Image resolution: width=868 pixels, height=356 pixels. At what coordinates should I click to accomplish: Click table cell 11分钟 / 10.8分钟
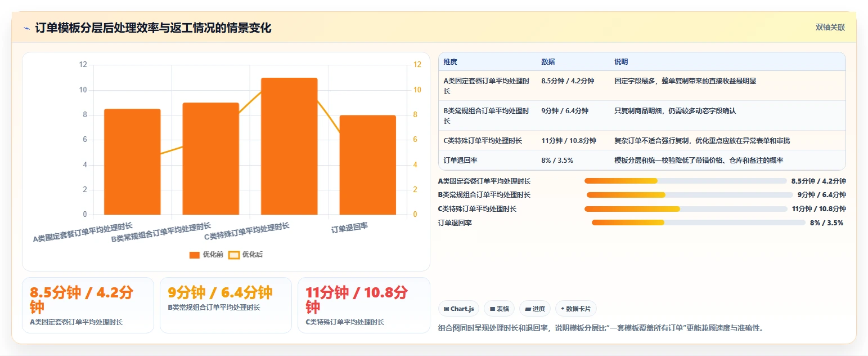569,140
